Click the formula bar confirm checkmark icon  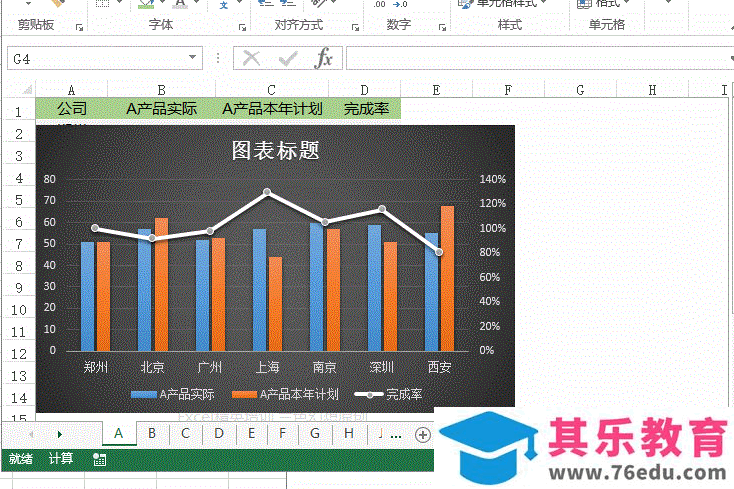click(x=288, y=58)
